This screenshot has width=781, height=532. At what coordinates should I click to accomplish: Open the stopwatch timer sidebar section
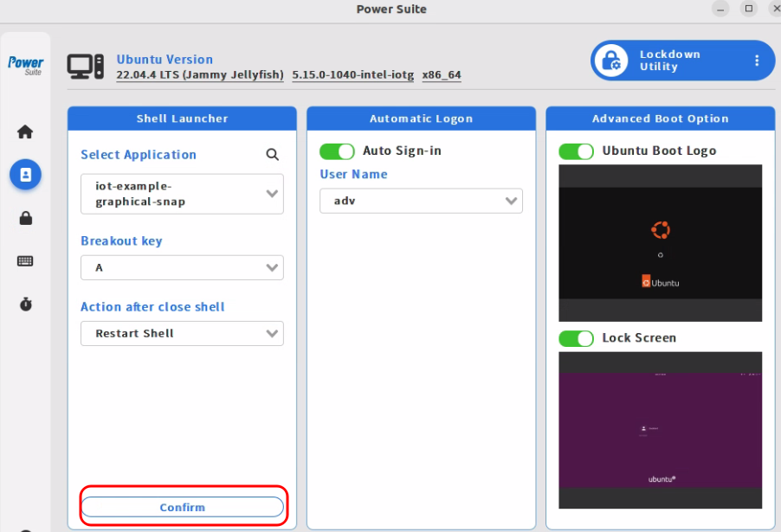(25, 304)
